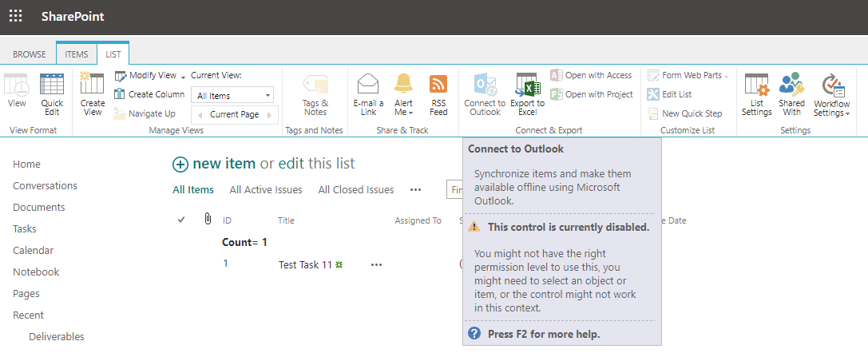Open the more views ellipsis
This screenshot has width=868, height=353.
click(x=415, y=190)
